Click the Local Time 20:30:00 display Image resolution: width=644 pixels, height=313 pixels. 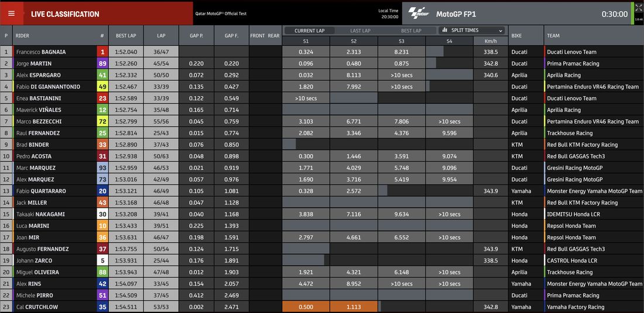(388, 14)
